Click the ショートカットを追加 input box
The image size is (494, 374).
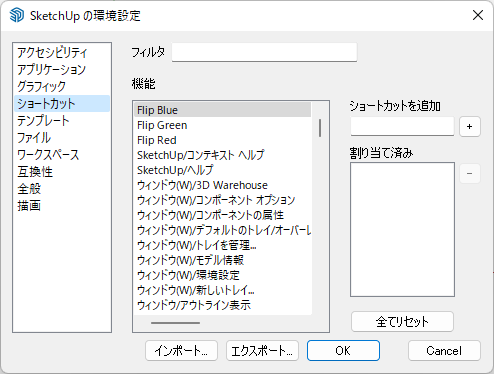(402, 126)
